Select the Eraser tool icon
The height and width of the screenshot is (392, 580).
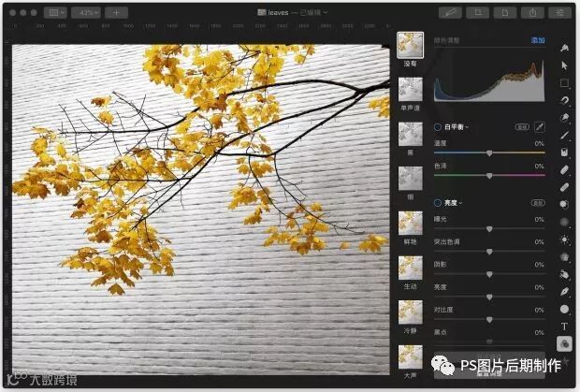pos(564,169)
